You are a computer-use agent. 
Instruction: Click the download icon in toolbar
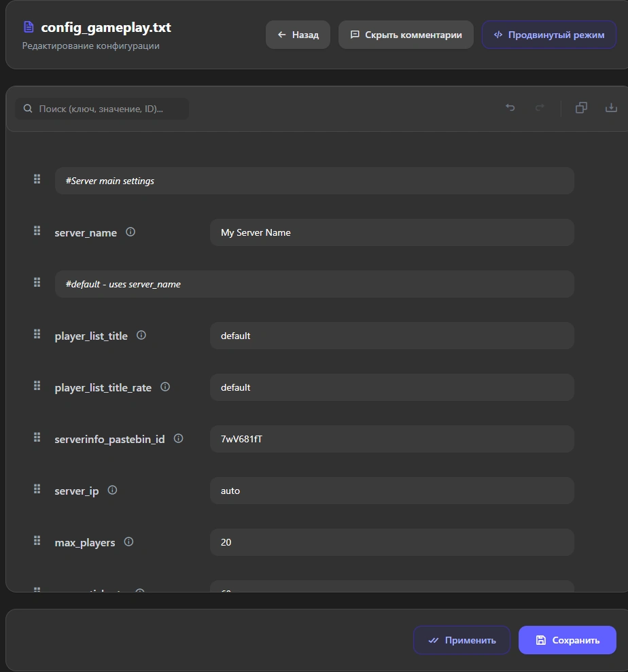(x=611, y=107)
